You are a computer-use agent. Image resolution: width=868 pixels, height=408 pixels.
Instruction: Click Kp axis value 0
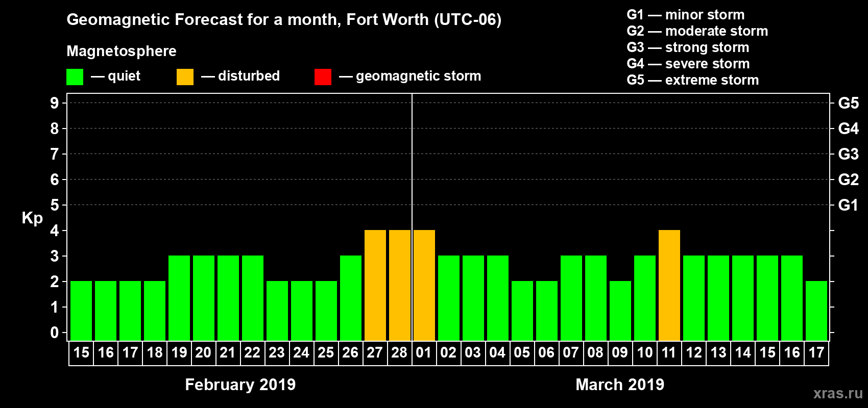tap(55, 333)
